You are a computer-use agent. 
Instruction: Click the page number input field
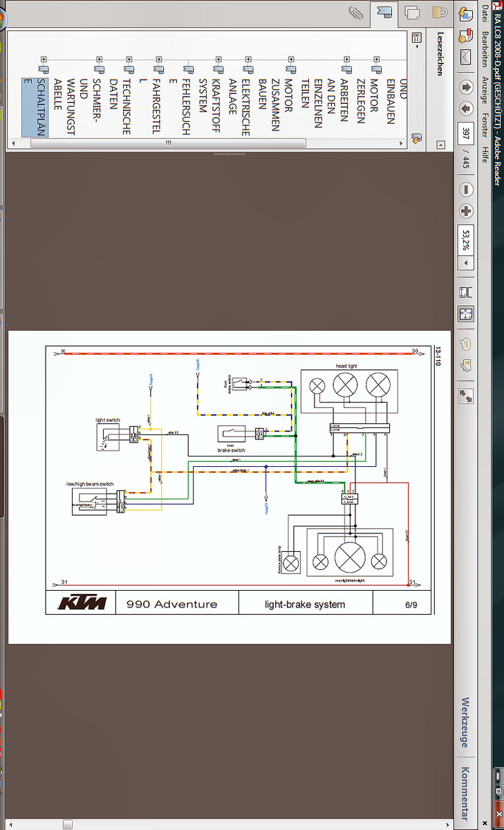466,133
